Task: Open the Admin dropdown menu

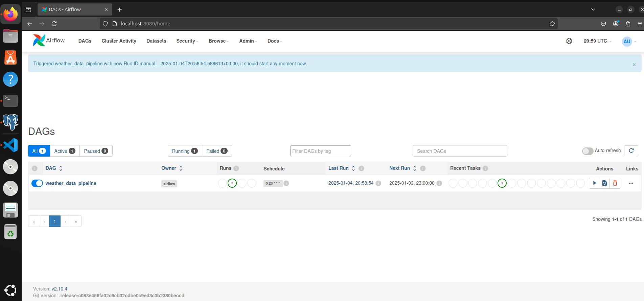Action: pyautogui.click(x=248, y=41)
